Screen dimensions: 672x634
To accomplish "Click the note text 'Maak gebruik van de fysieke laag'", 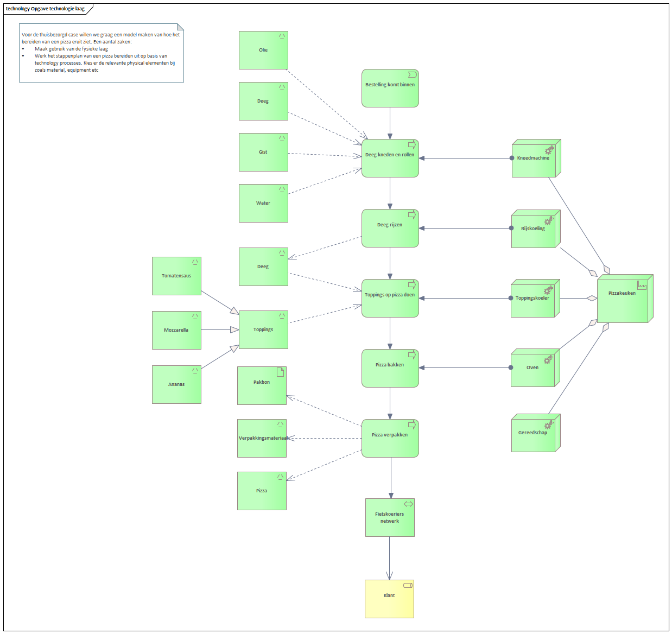I will (71, 49).
